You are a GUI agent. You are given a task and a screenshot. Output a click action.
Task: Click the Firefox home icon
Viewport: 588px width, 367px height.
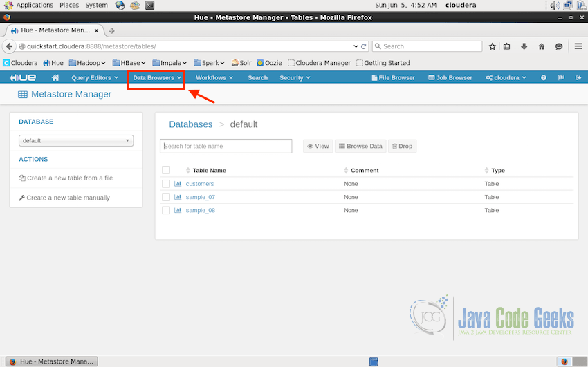point(541,46)
